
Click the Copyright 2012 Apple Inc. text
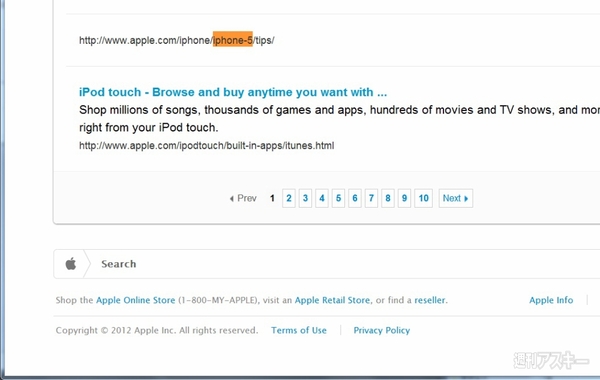(157, 330)
